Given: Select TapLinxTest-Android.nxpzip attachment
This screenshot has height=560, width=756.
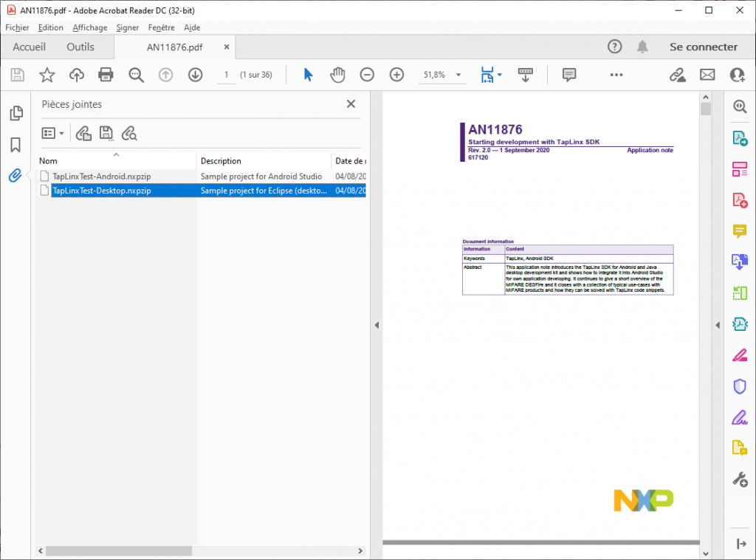Looking at the screenshot, I should (102, 177).
